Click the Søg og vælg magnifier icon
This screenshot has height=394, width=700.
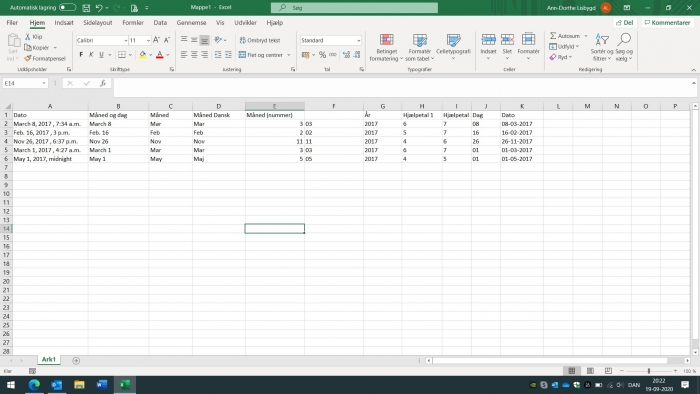[624, 40]
